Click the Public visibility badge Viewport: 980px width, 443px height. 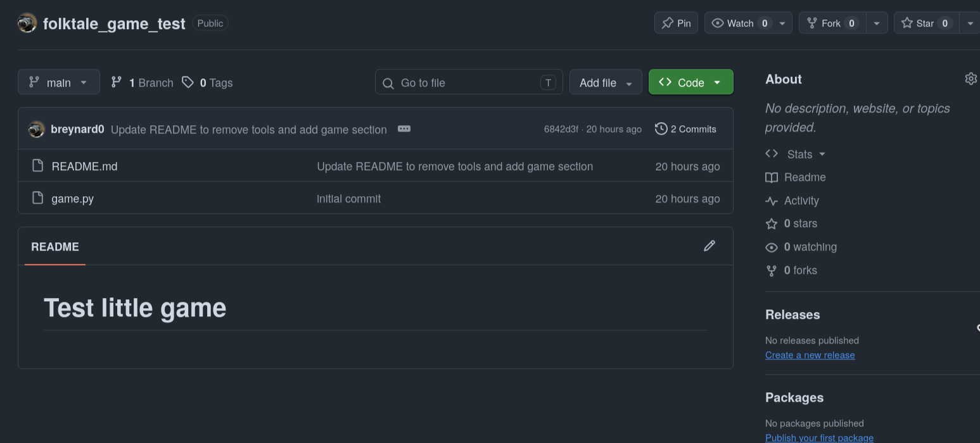(x=210, y=23)
